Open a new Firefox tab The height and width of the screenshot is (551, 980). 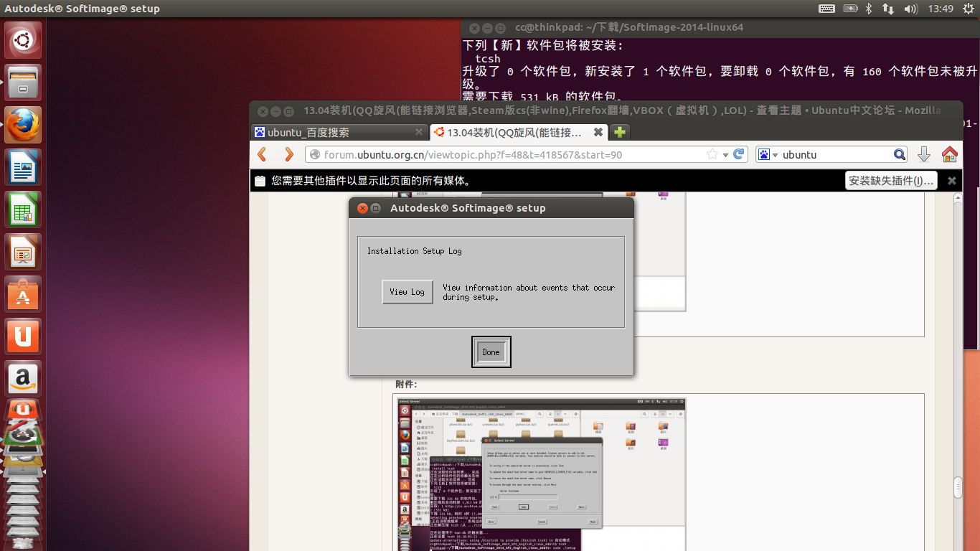[x=620, y=132]
